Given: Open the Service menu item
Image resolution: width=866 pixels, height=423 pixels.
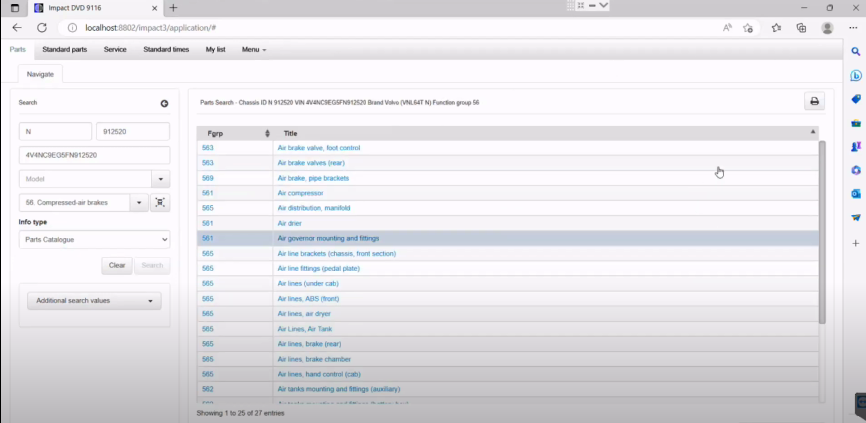Looking at the screenshot, I should point(115,49).
